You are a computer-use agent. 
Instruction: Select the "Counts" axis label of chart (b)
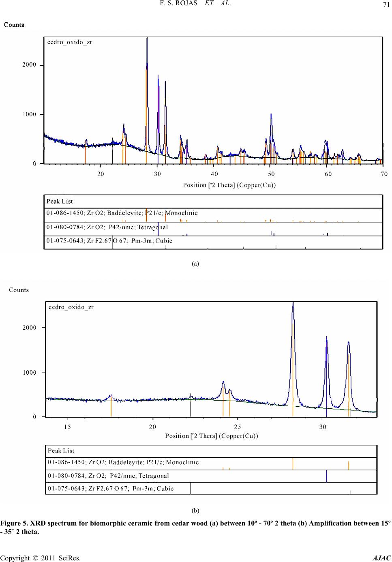pyautogui.click(x=19, y=290)
